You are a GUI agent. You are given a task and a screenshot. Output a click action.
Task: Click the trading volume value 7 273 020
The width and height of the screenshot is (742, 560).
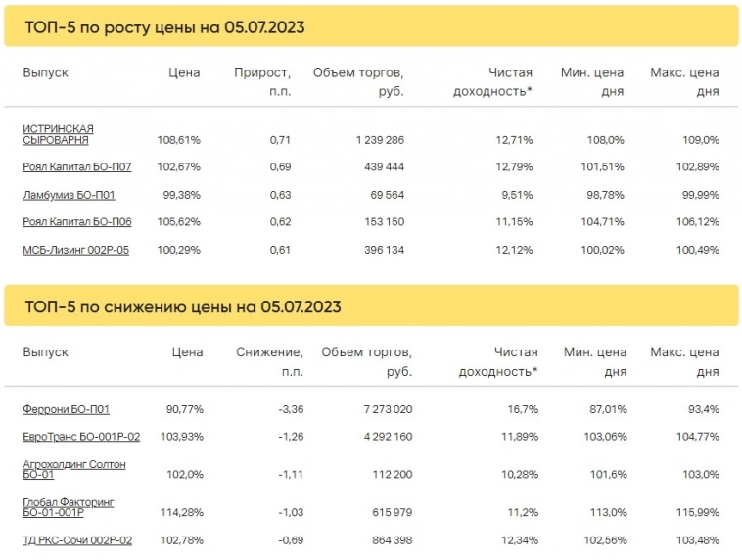tap(380, 408)
